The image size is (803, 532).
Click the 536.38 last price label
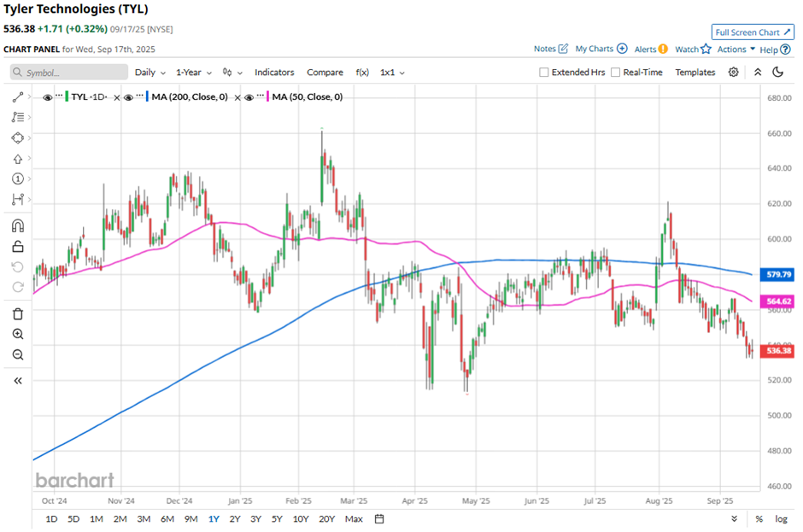pyautogui.click(x=777, y=351)
